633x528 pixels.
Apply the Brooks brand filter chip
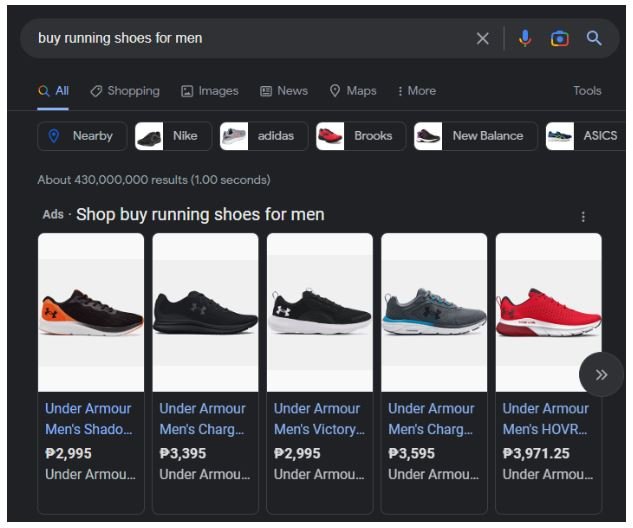click(x=361, y=136)
